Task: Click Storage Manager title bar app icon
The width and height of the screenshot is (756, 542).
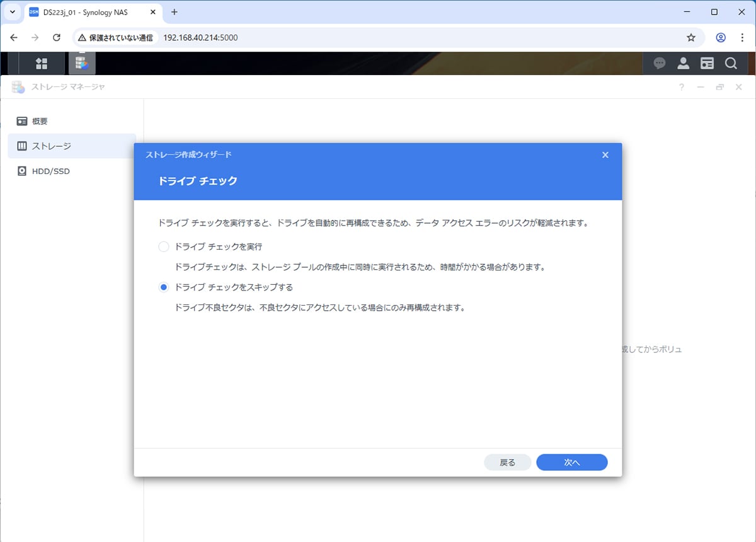Action: [x=18, y=87]
